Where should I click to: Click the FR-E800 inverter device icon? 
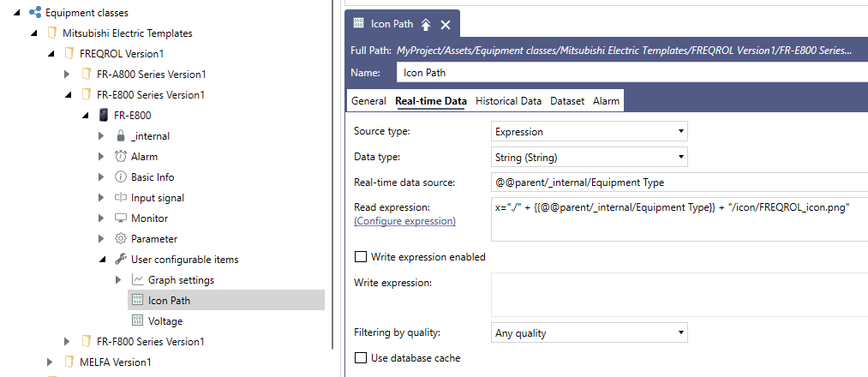click(x=104, y=115)
